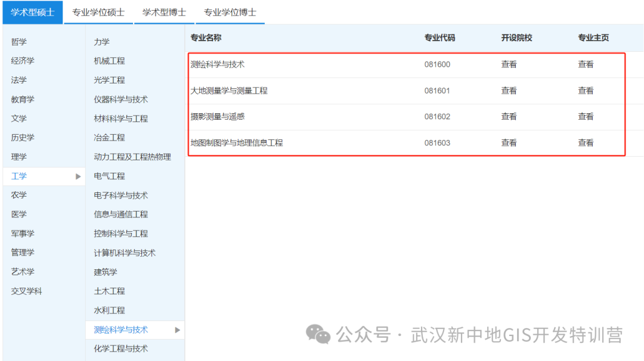Pick the 管理学 category
644x361 pixels.
[23, 253]
